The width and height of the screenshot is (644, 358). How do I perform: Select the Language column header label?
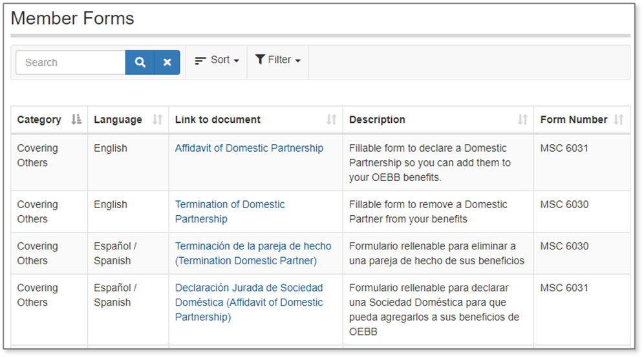pos(118,120)
